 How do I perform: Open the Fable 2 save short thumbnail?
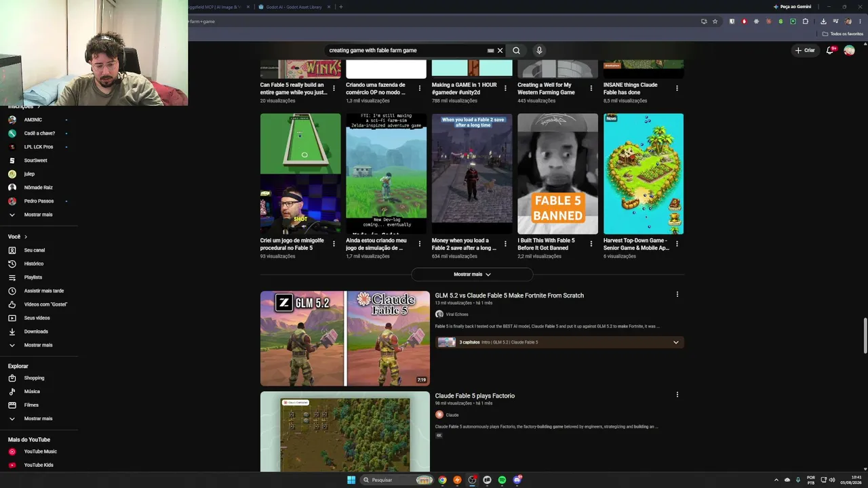472,174
